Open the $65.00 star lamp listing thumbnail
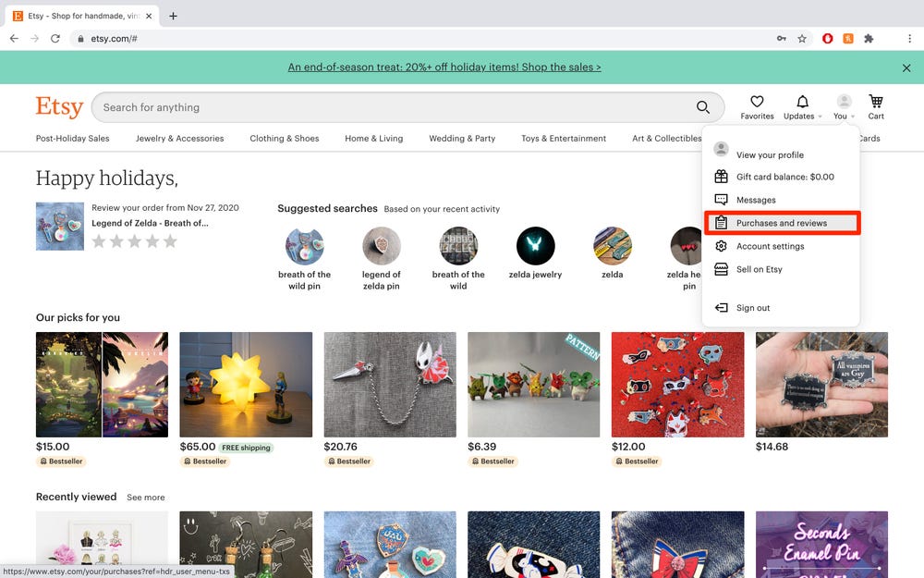924x578 pixels. tap(246, 384)
